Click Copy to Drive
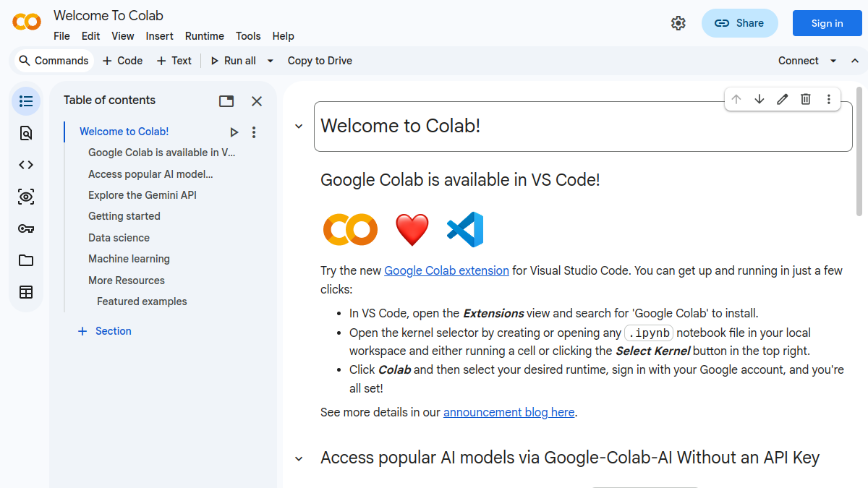 point(320,61)
